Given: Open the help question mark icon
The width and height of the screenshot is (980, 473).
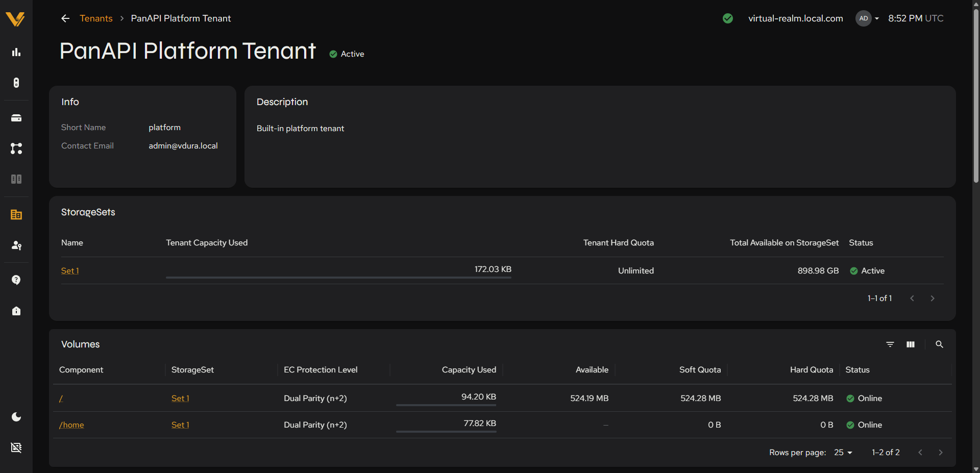Looking at the screenshot, I should point(16,280).
